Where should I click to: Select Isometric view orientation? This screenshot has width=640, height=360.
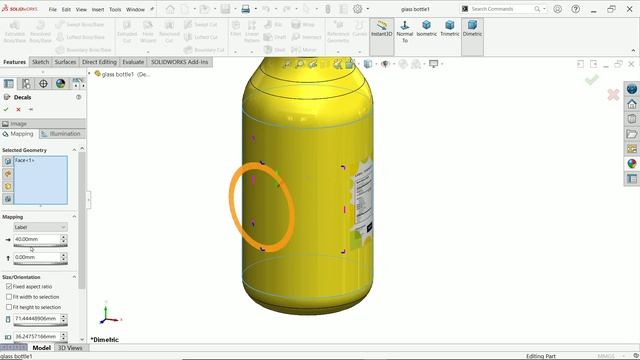tap(427, 29)
